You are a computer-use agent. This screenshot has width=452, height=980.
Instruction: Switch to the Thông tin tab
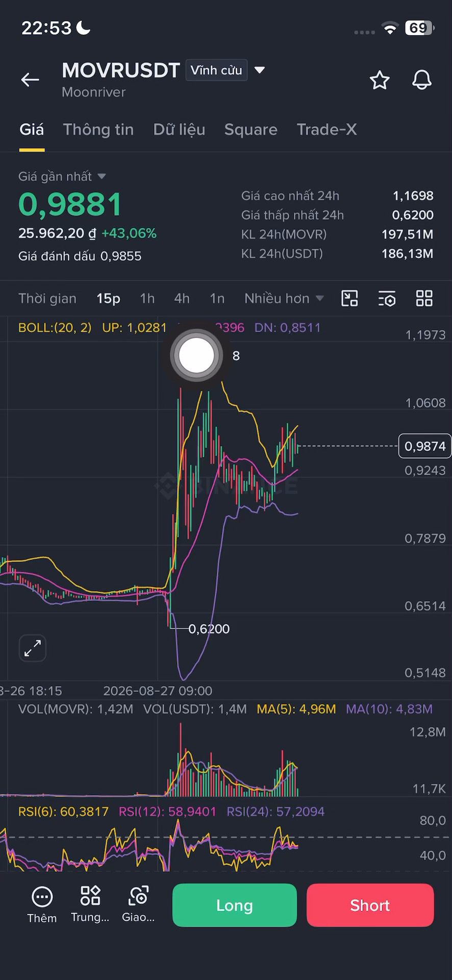pos(98,130)
